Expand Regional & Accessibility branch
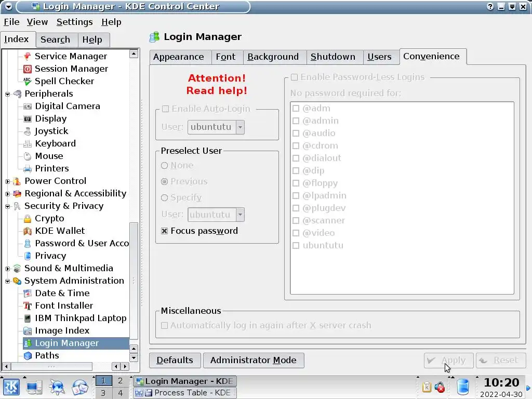This screenshot has width=532, height=399. point(7,194)
